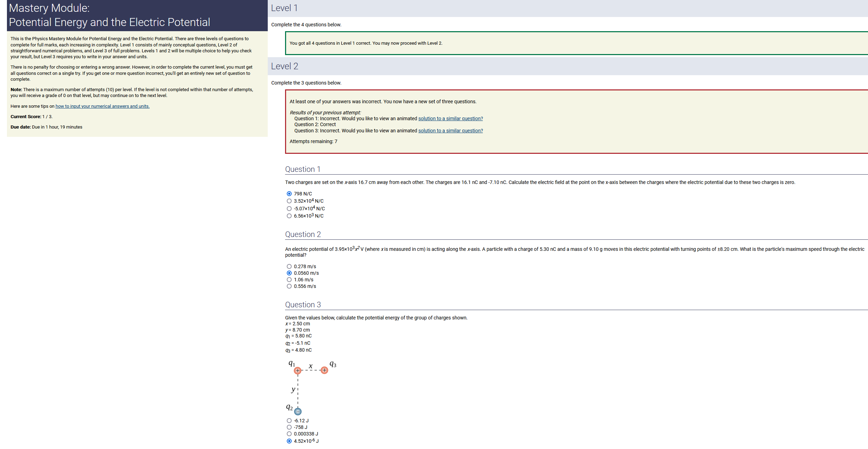Select the 798 N/C answer option
The width and height of the screenshot is (868, 449).
click(289, 194)
